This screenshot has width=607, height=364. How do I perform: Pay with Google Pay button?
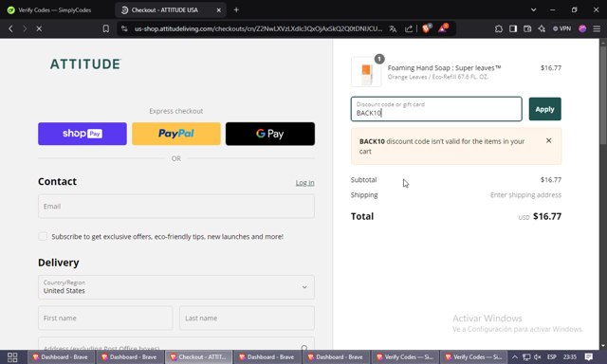(270, 134)
